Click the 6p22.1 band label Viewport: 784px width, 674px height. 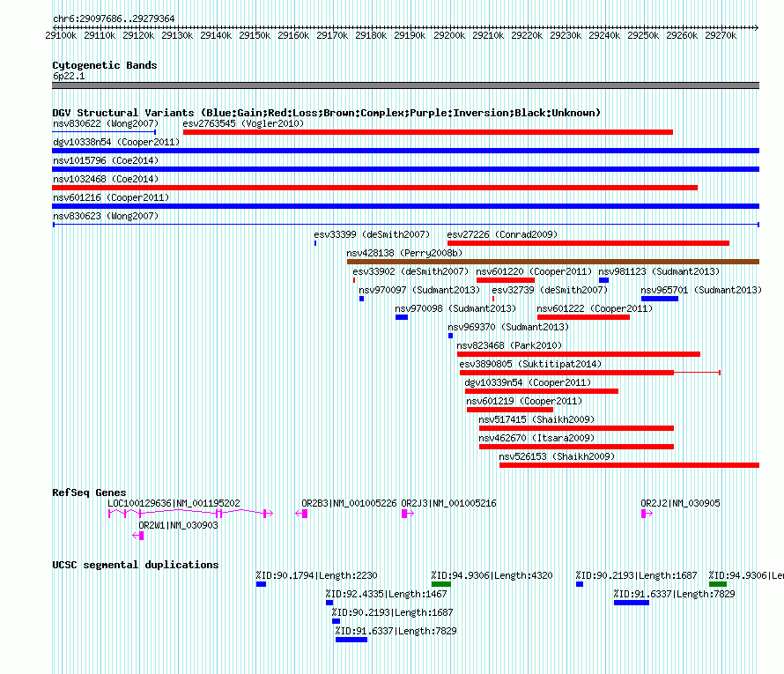pos(69,76)
